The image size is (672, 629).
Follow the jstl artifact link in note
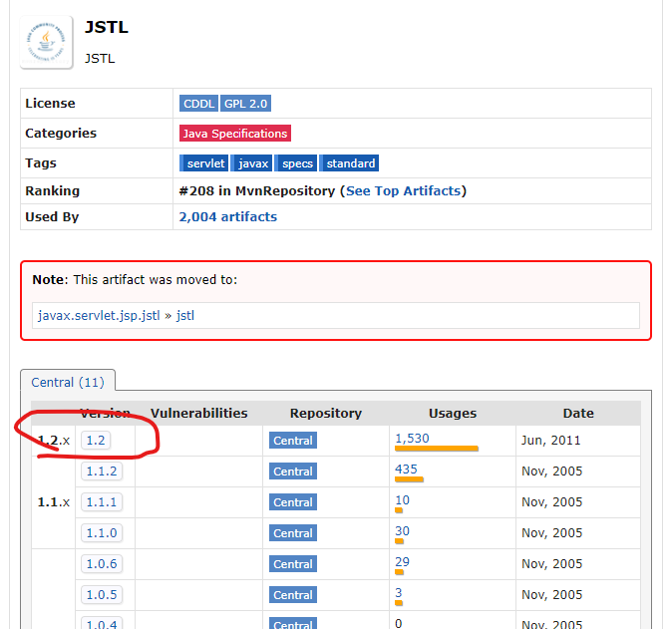point(185,316)
